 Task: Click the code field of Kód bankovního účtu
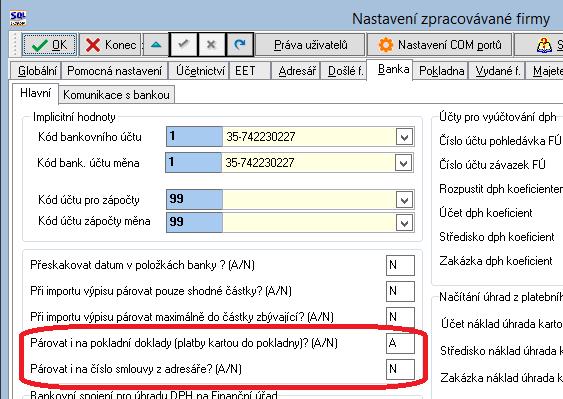pos(194,136)
